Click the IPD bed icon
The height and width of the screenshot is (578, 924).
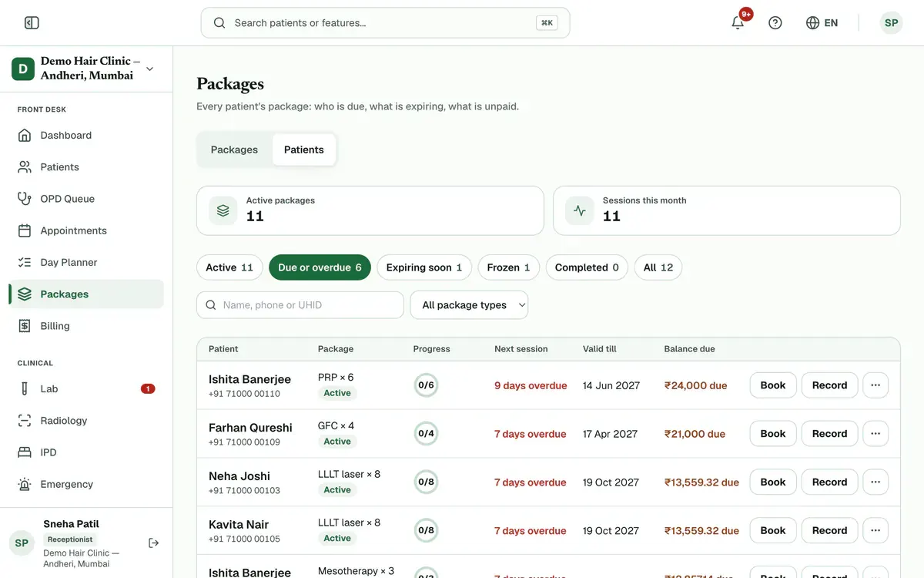[x=25, y=452]
